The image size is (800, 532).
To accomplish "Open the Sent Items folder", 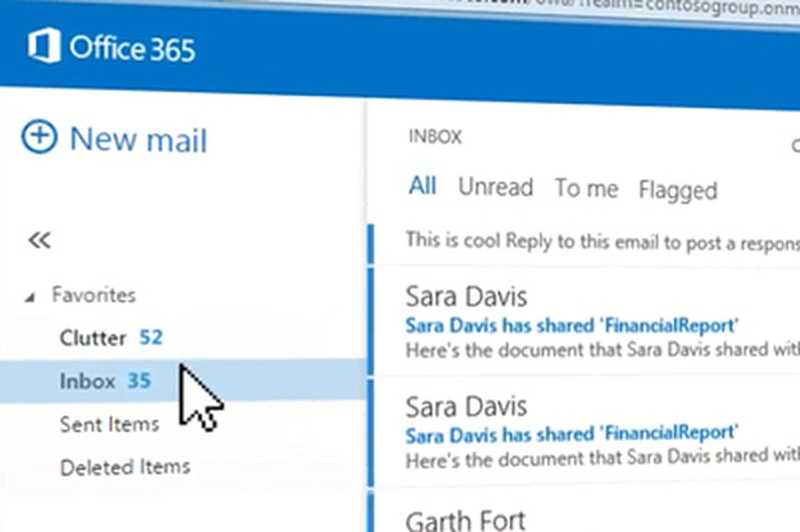I will coord(109,424).
